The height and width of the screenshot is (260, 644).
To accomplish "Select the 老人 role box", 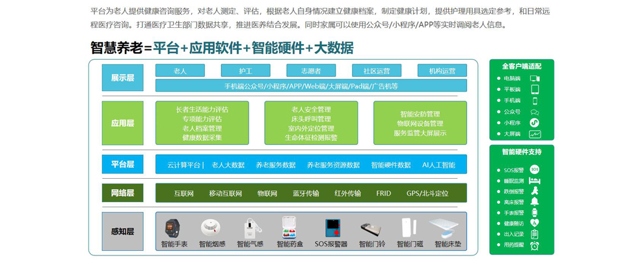I will click(180, 71).
